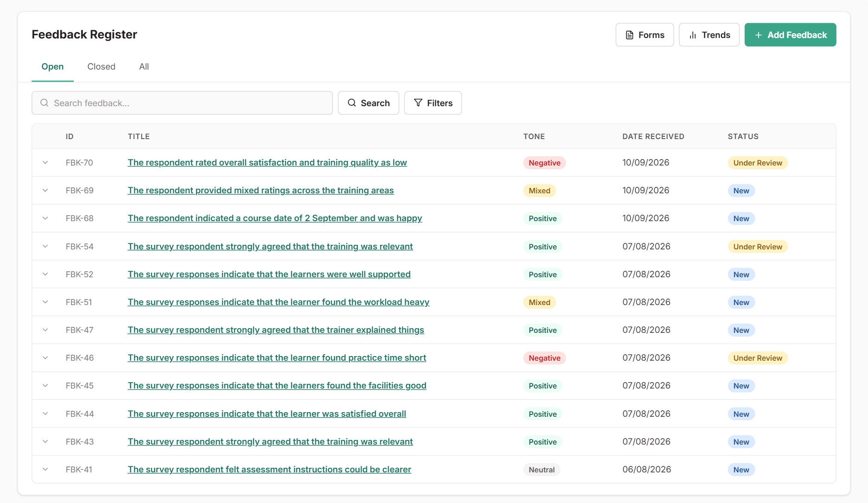Expand row FBK-52 with its chevron
Image resolution: width=868 pixels, height=503 pixels.
pyautogui.click(x=45, y=274)
